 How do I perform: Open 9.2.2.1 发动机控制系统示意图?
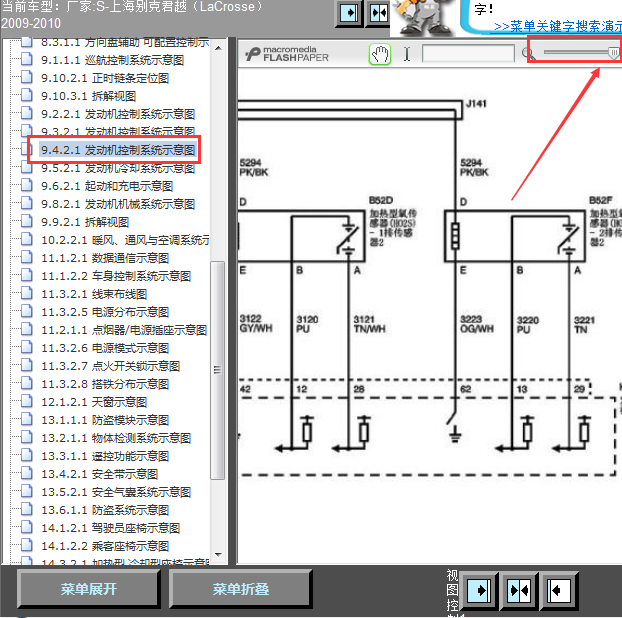(118, 114)
